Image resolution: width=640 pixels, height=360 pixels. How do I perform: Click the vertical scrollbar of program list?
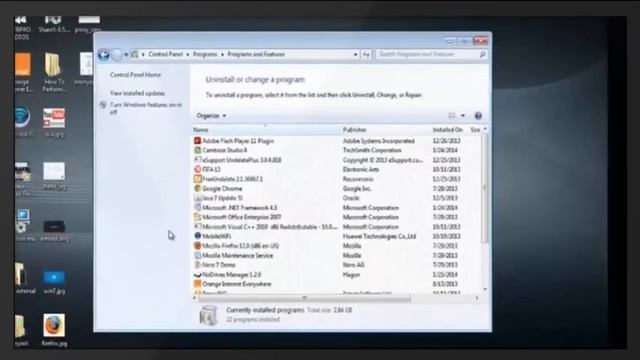485,188
